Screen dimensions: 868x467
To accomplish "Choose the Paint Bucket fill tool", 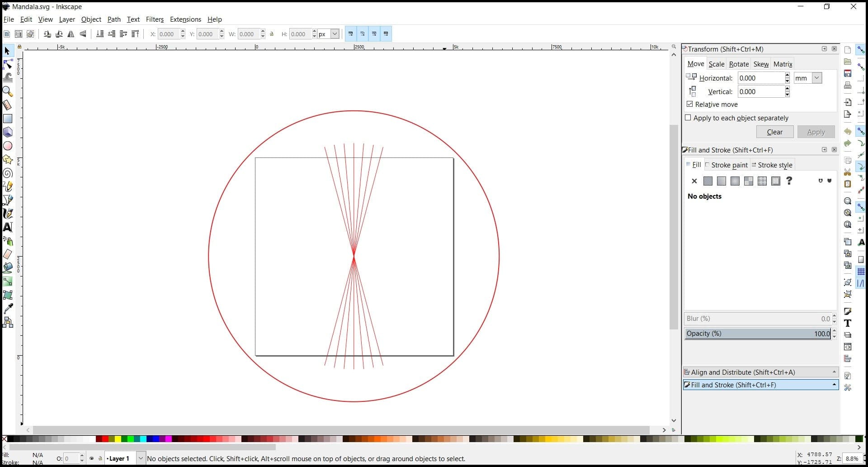I will point(8,268).
